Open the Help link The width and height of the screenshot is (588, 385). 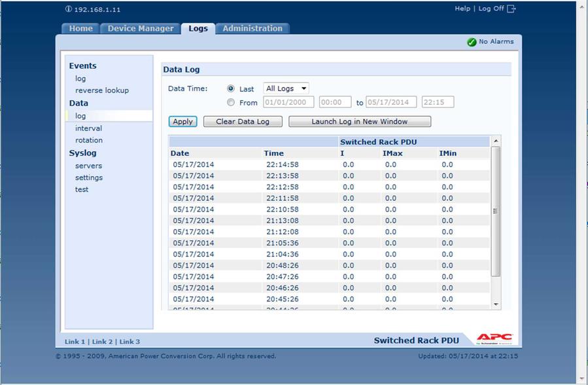click(x=462, y=9)
